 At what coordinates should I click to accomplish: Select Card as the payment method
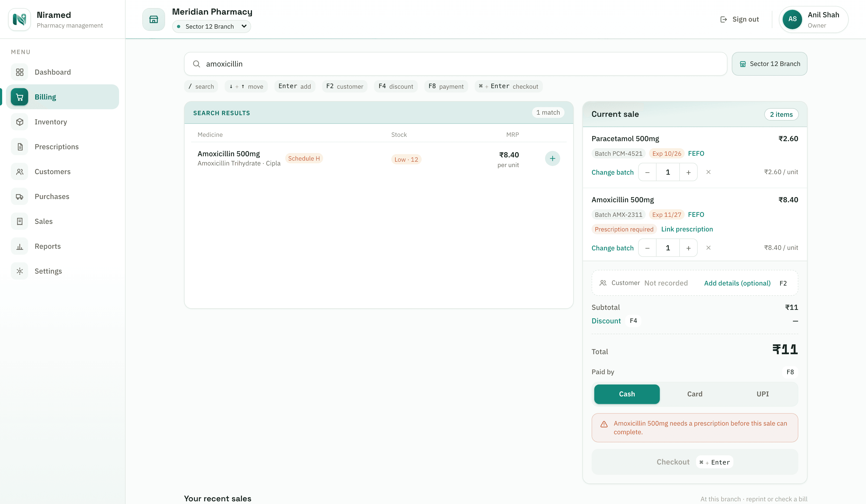[x=694, y=394]
